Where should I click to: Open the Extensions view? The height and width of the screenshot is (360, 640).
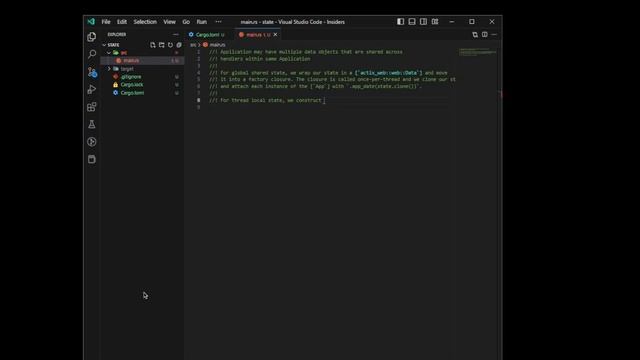[x=92, y=107]
